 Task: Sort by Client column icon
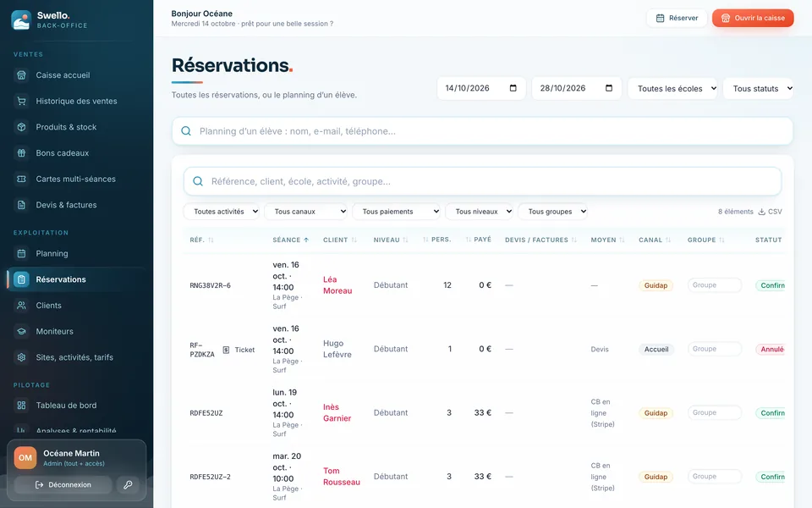pos(354,240)
